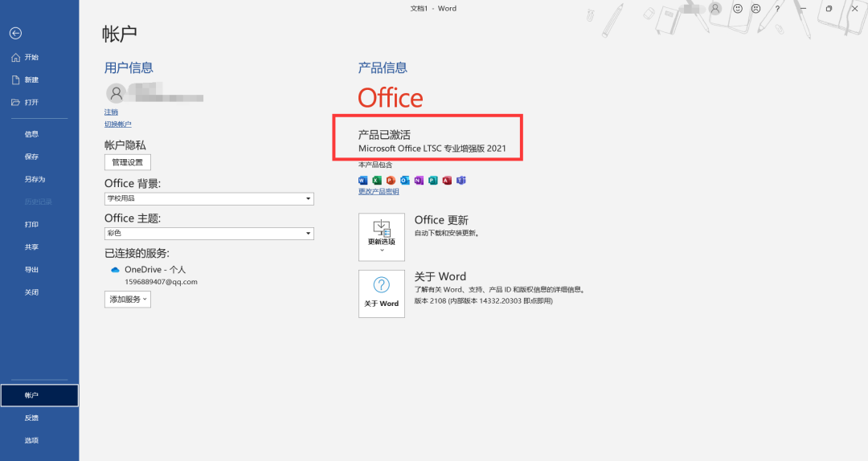Click the OneNote product icon
868x461 pixels.
pos(419,180)
